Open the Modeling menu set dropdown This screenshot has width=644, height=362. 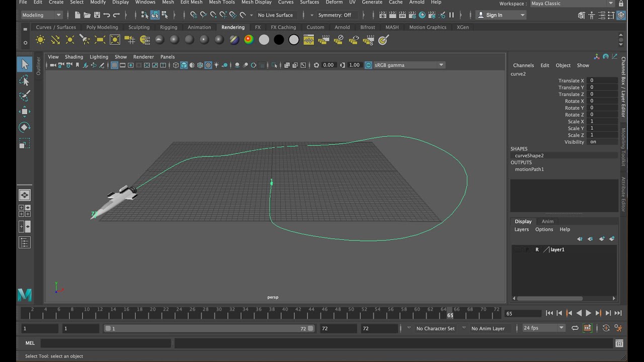coord(41,15)
